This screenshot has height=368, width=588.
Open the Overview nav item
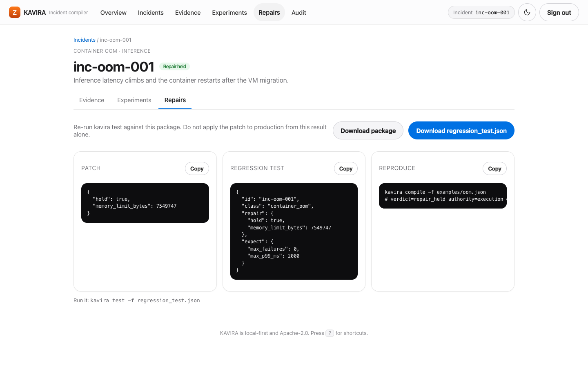click(x=114, y=12)
